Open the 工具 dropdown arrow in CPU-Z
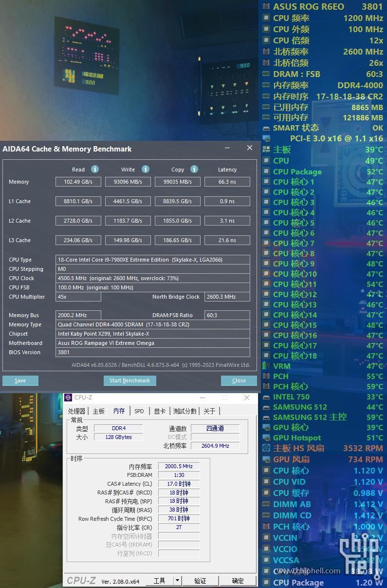This screenshot has width=387, height=588. click(178, 581)
